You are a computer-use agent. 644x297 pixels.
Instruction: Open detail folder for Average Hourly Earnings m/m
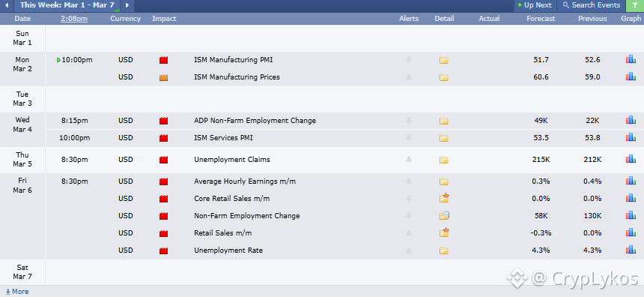pos(443,181)
